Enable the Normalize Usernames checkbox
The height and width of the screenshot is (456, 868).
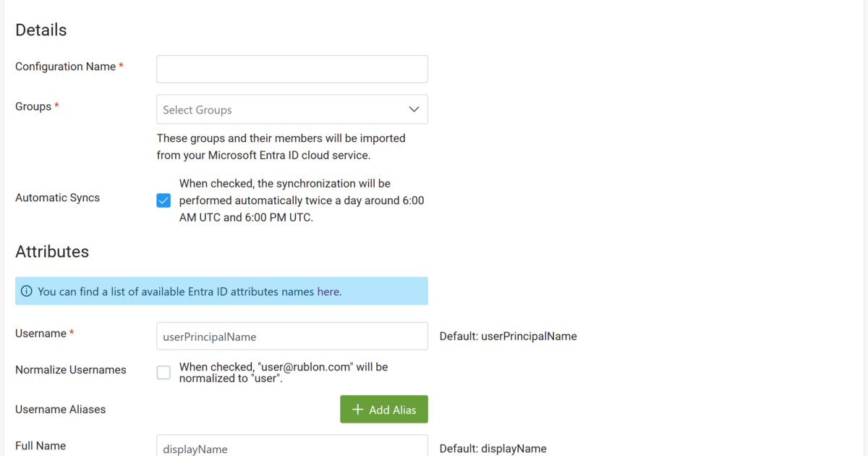163,373
